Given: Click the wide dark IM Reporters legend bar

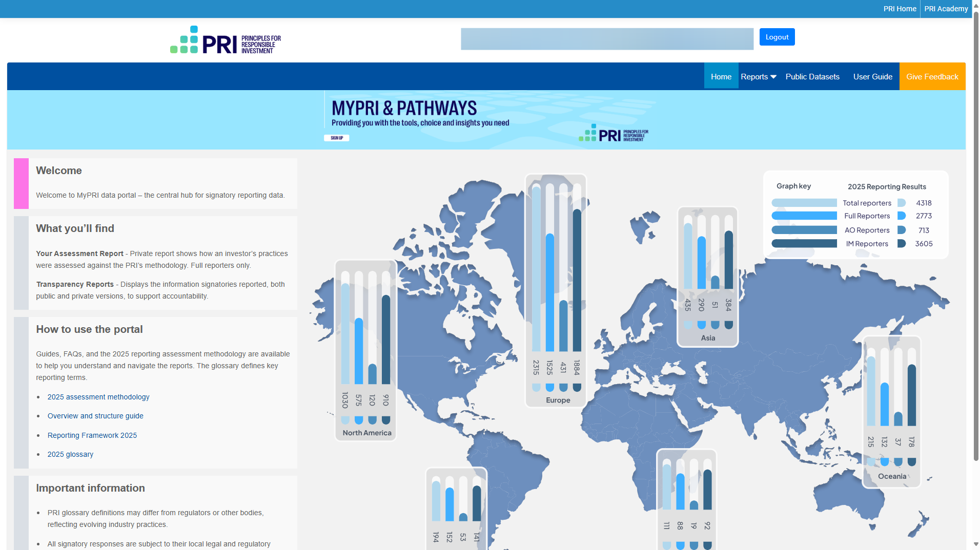Looking at the screenshot, I should pos(804,243).
